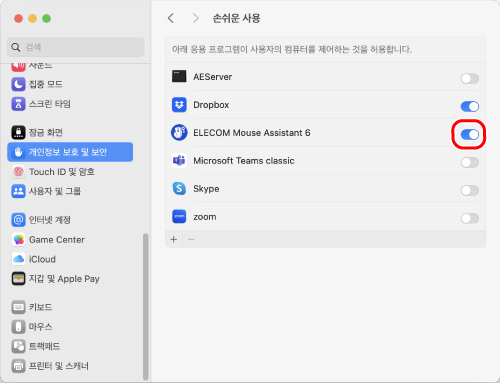Open iCloud sidebar label
The width and height of the screenshot is (500, 383).
(42, 259)
